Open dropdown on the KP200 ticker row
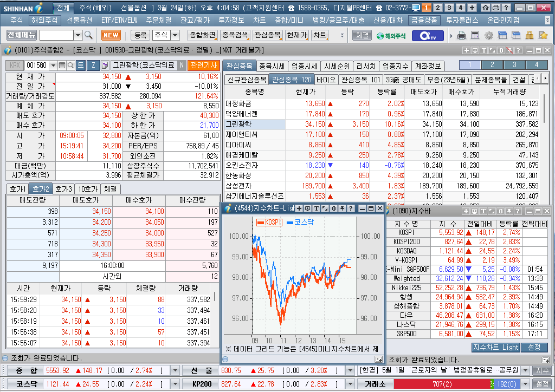 coord(350,384)
